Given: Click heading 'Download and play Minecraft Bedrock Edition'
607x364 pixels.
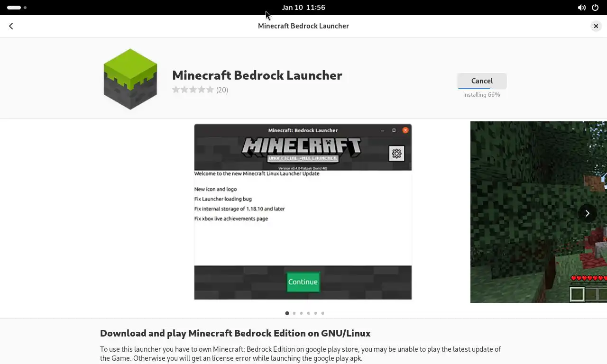Looking at the screenshot, I should (x=235, y=333).
